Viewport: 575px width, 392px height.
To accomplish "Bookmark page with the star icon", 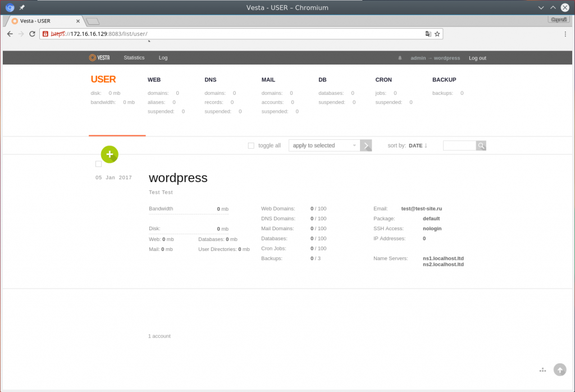I will pos(437,34).
